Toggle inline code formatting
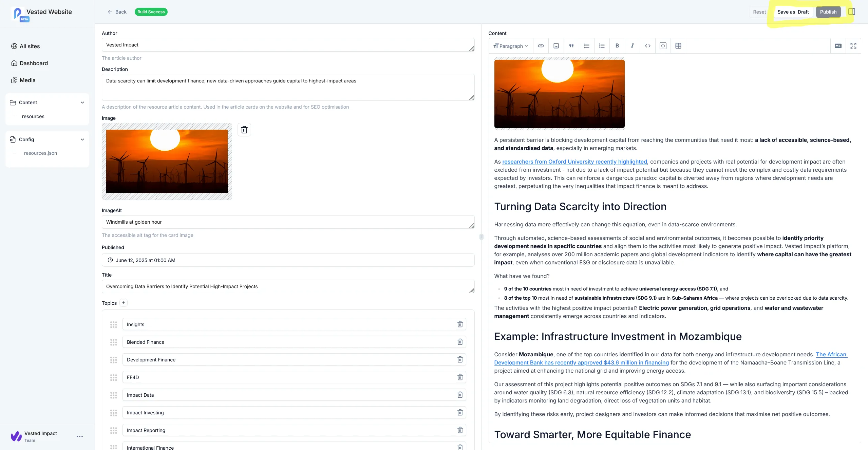 [x=647, y=46]
